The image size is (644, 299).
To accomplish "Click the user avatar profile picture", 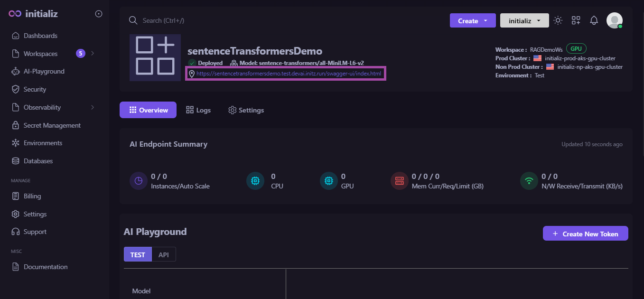I will tap(615, 20).
